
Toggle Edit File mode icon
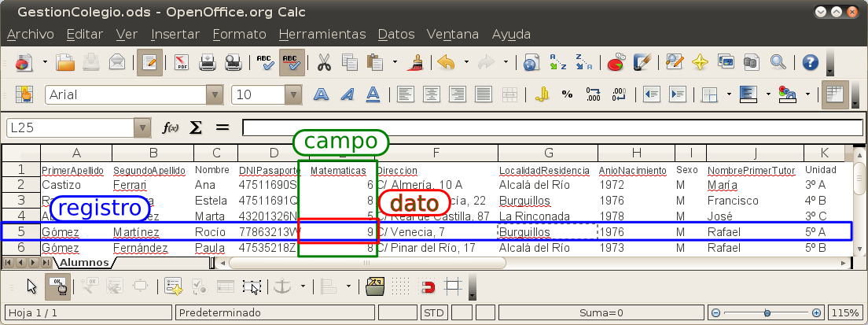pos(149,63)
